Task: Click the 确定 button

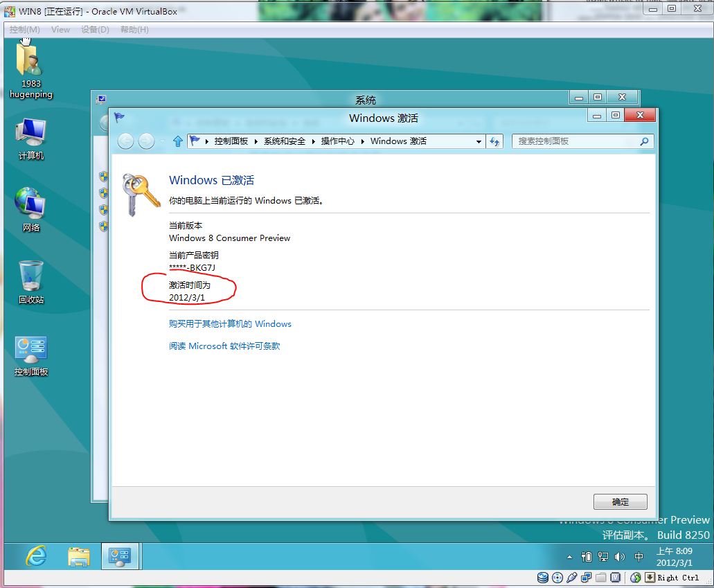Action: tap(620, 502)
